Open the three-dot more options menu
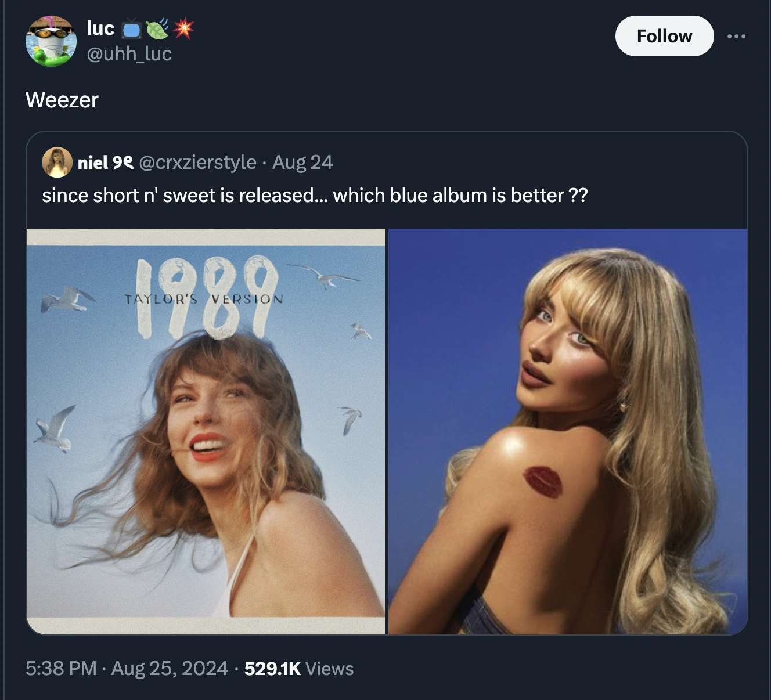 point(736,37)
